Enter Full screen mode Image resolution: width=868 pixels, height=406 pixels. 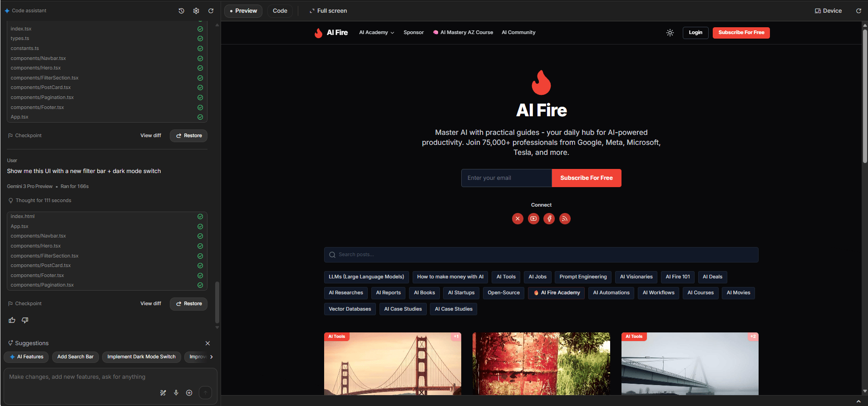(328, 11)
